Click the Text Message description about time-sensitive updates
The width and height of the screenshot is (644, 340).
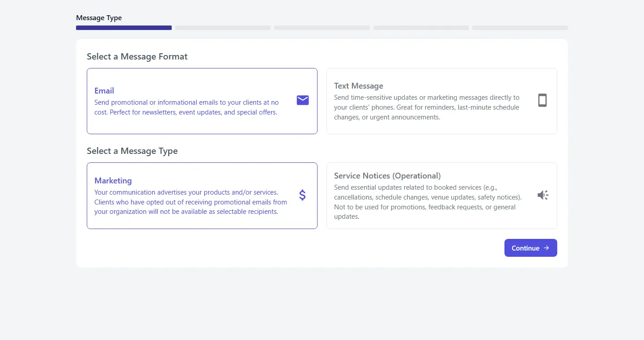click(427, 107)
